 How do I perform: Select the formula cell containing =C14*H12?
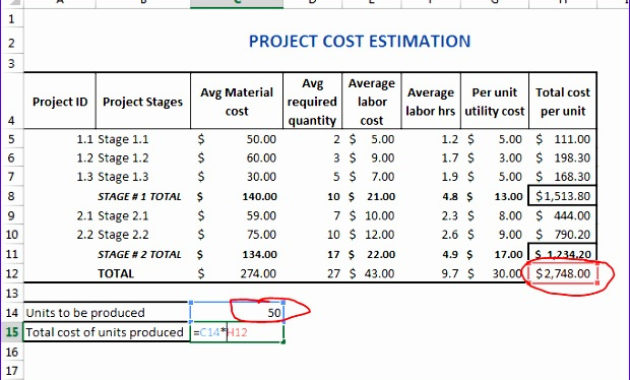pyautogui.click(x=237, y=333)
